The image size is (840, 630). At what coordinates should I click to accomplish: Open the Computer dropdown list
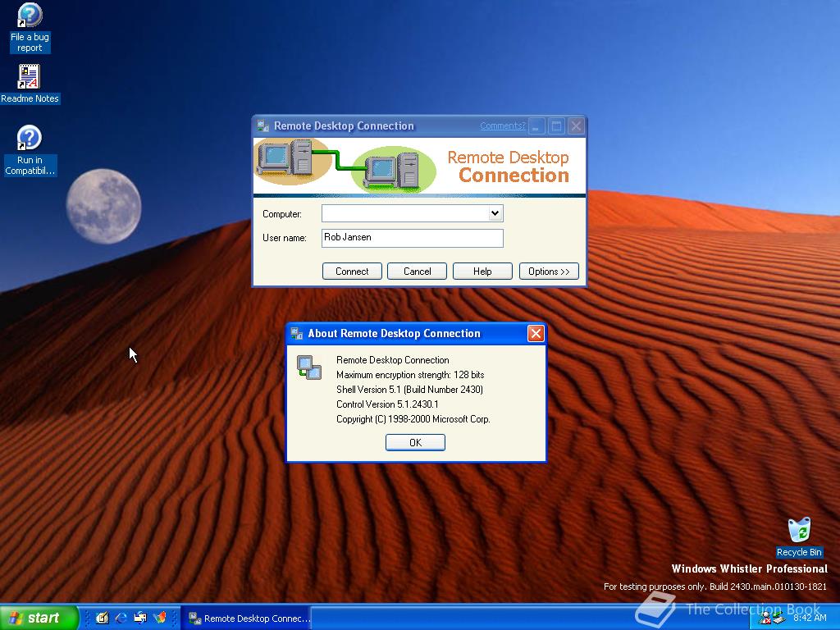[495, 213]
